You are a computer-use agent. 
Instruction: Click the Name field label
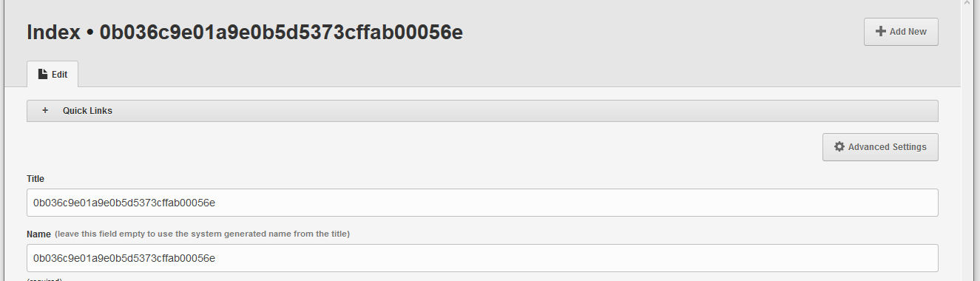pos(38,234)
